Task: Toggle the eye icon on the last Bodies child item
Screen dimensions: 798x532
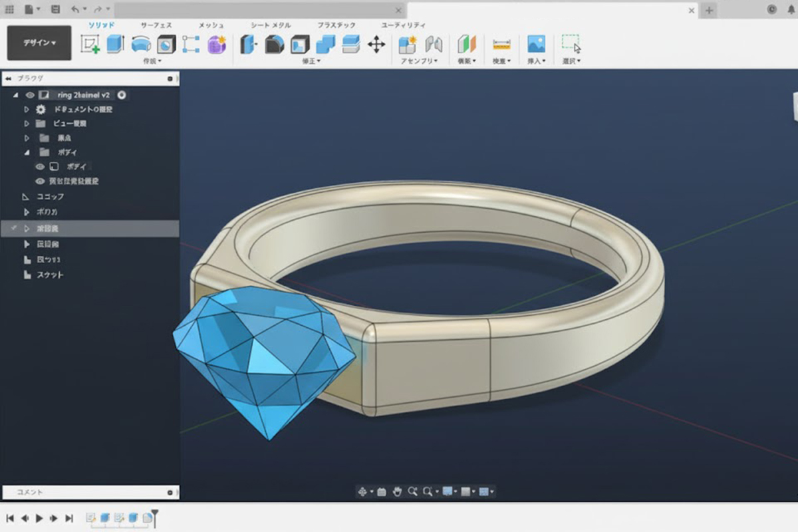Action: point(40,181)
